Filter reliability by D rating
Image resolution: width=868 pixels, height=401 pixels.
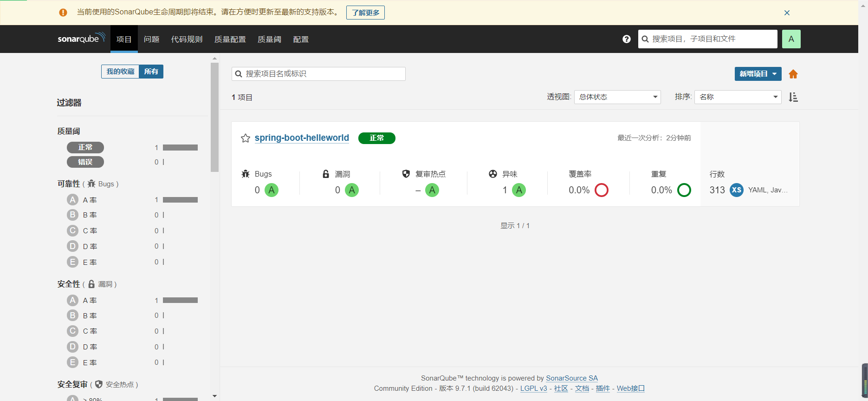click(132, 246)
